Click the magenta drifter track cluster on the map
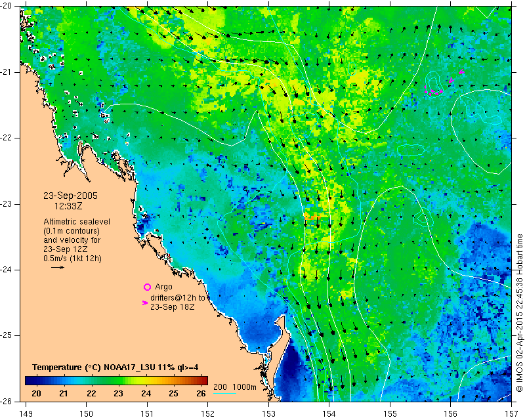 click(434, 91)
